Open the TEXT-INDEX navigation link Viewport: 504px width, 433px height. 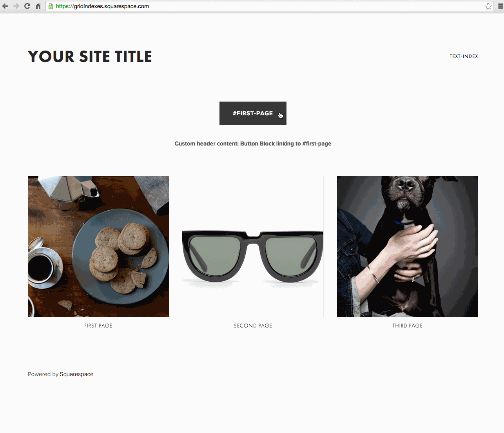tap(464, 56)
